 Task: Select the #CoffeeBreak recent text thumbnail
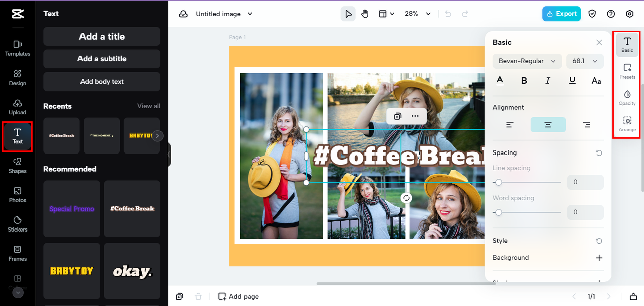61,136
